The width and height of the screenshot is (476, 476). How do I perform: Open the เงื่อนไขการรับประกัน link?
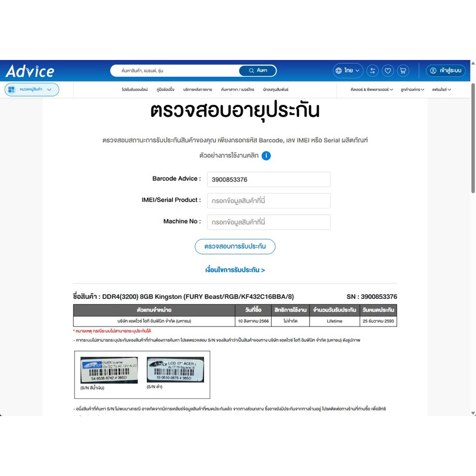tap(235, 270)
